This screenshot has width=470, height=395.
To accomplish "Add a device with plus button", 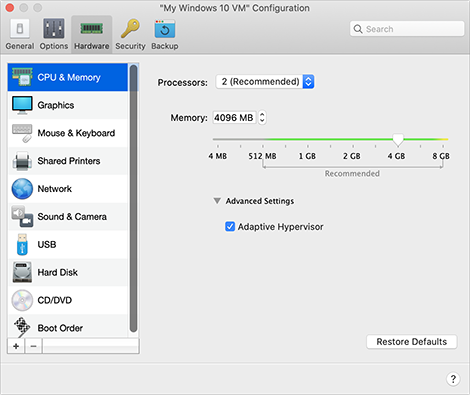I will point(16,346).
